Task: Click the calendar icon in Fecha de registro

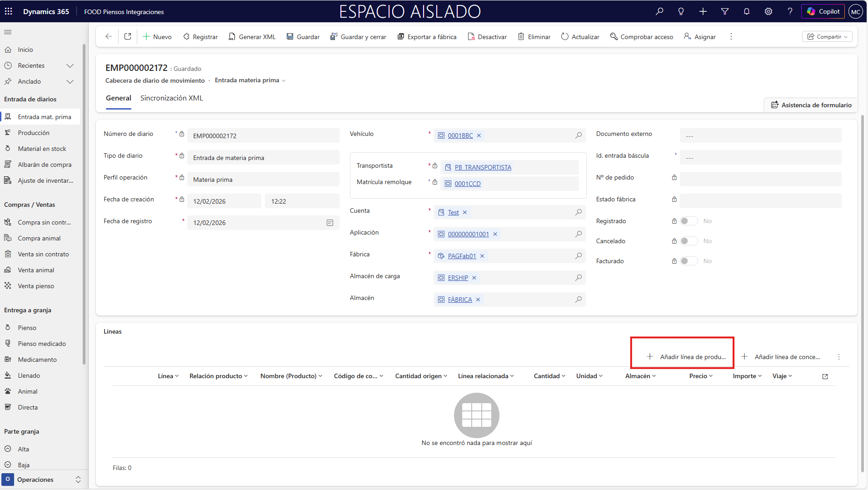Action: pyautogui.click(x=330, y=223)
